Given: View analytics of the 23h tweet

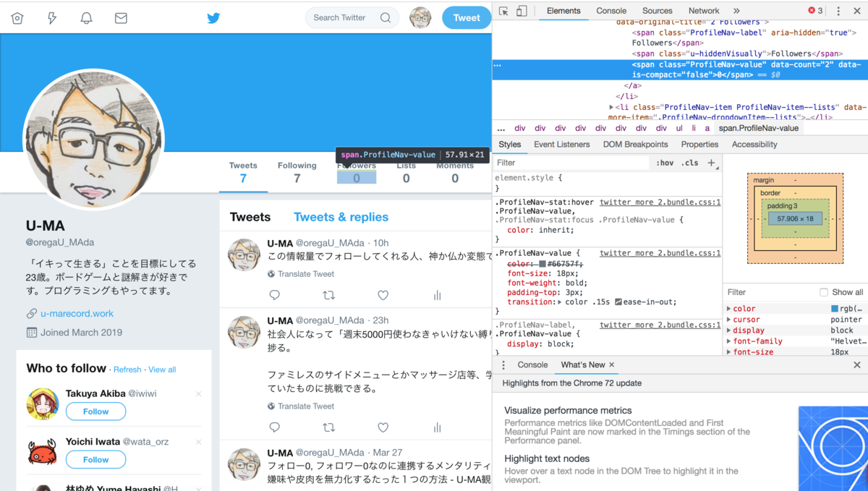Looking at the screenshot, I should tap(437, 427).
